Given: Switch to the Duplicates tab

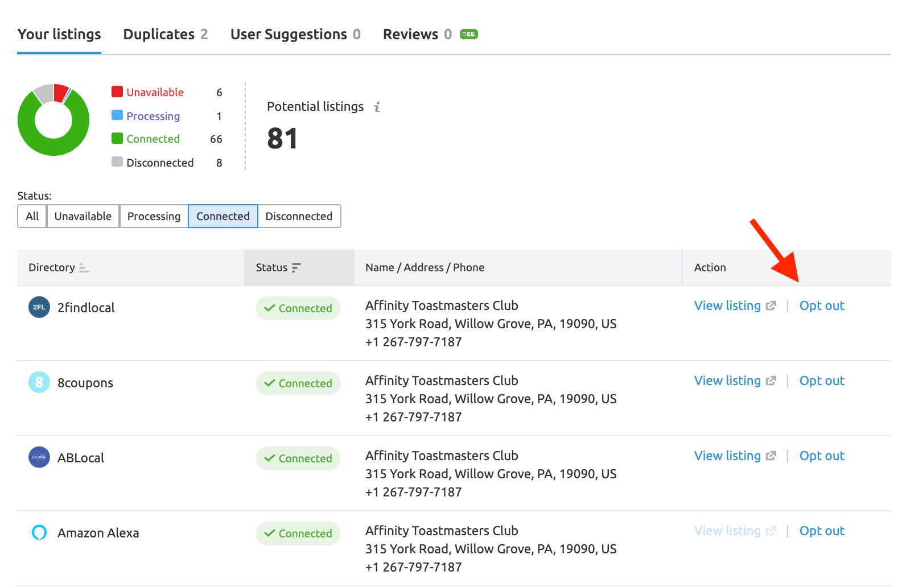Looking at the screenshot, I should coord(166,35).
